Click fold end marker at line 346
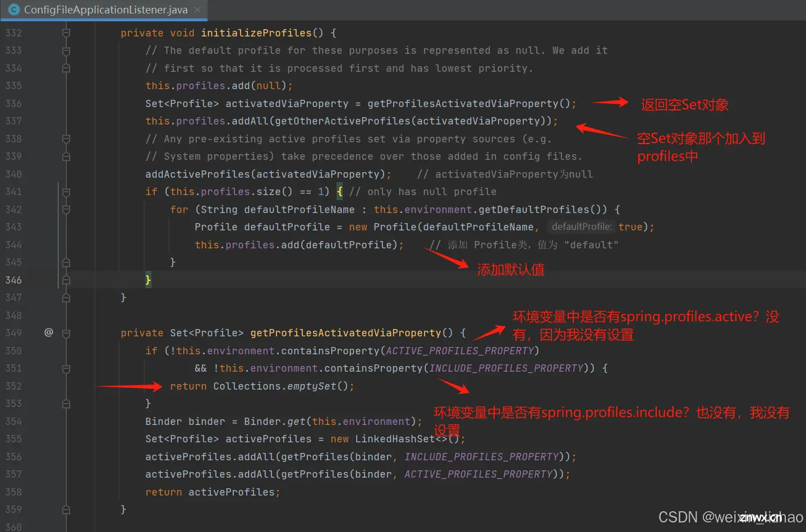This screenshot has height=532, width=806. point(66,280)
